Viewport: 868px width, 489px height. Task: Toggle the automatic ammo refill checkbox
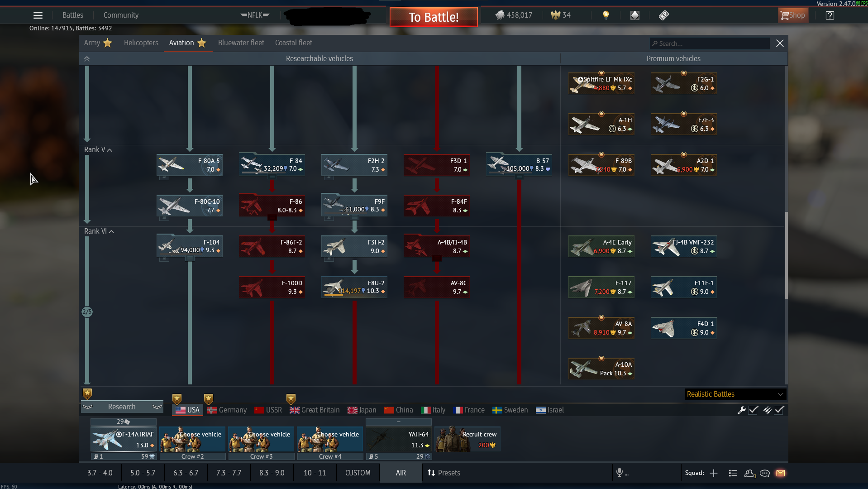click(x=779, y=410)
